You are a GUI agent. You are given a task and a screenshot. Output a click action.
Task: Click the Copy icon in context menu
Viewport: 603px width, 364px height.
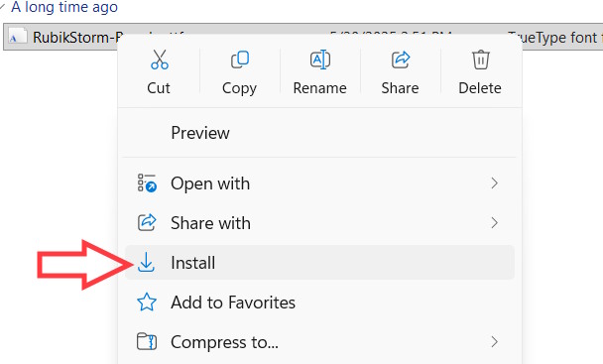click(x=240, y=60)
